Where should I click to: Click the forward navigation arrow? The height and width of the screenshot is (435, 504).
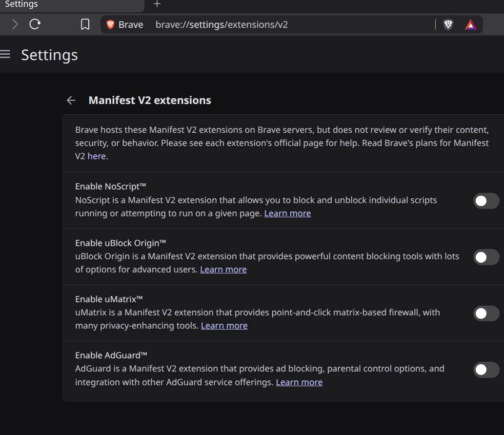click(x=15, y=24)
